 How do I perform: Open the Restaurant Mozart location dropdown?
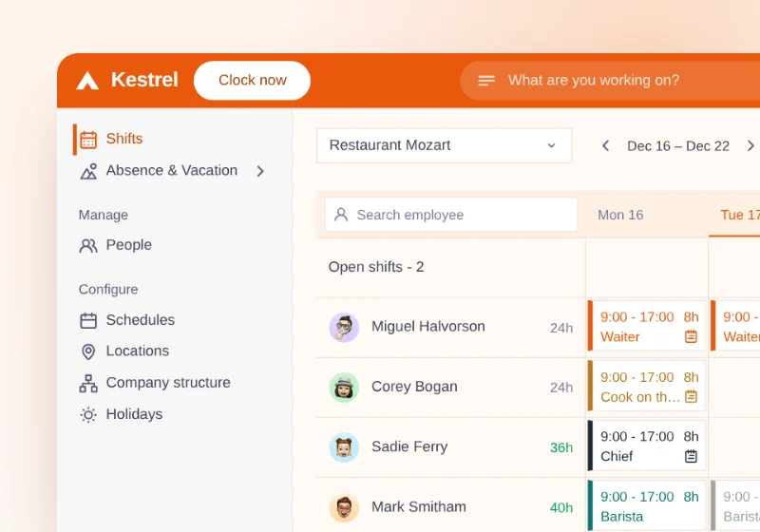click(444, 145)
